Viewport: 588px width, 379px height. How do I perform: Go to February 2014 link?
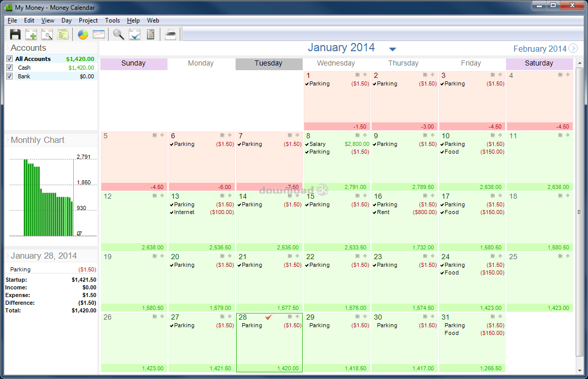(539, 49)
